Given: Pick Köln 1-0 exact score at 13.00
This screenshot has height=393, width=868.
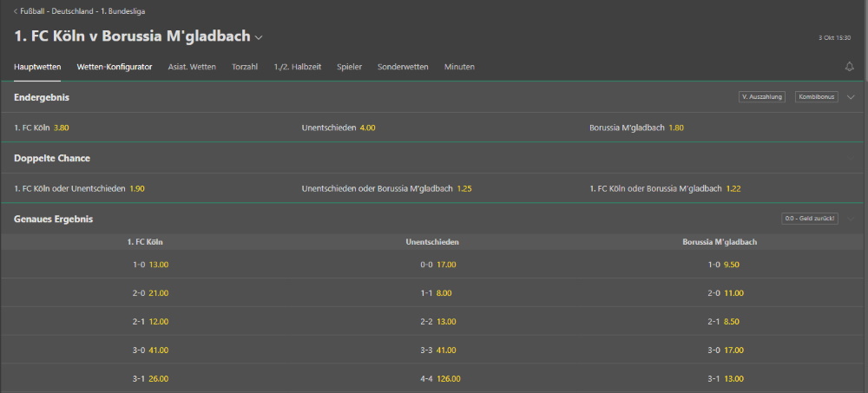Looking at the screenshot, I should 150,265.
